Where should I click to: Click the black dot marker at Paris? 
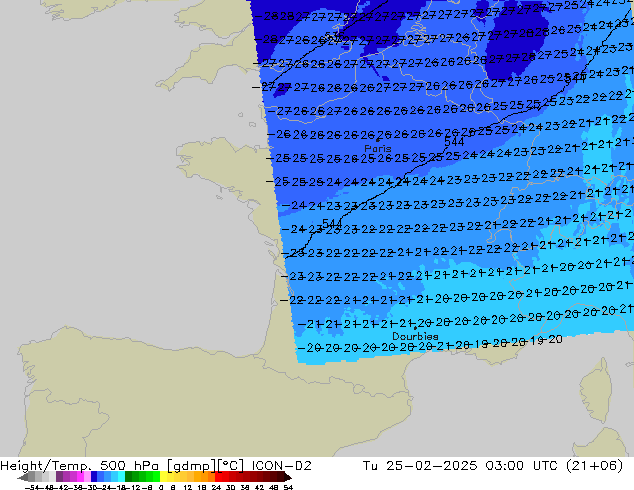(x=378, y=140)
